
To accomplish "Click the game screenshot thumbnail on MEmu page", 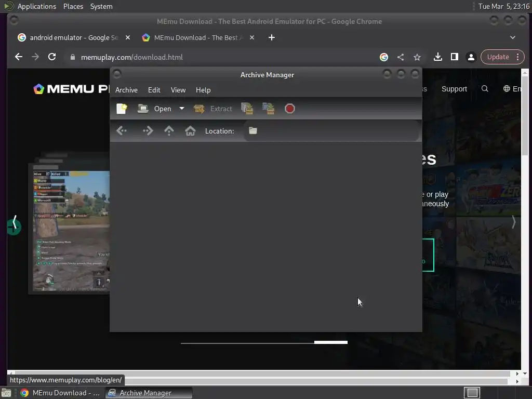I will 71,231.
